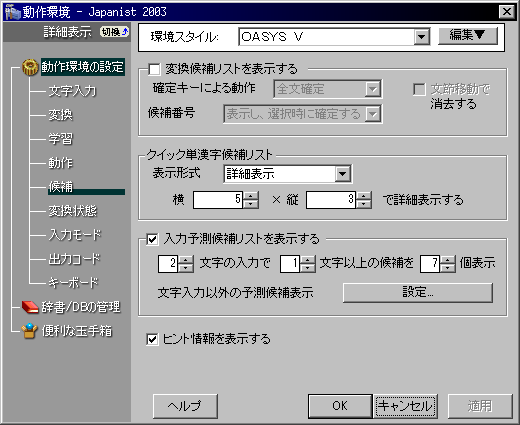Image resolution: width=520 pixels, height=425 pixels.
Task: Select 変換状態 in the tree
Action: [72, 211]
